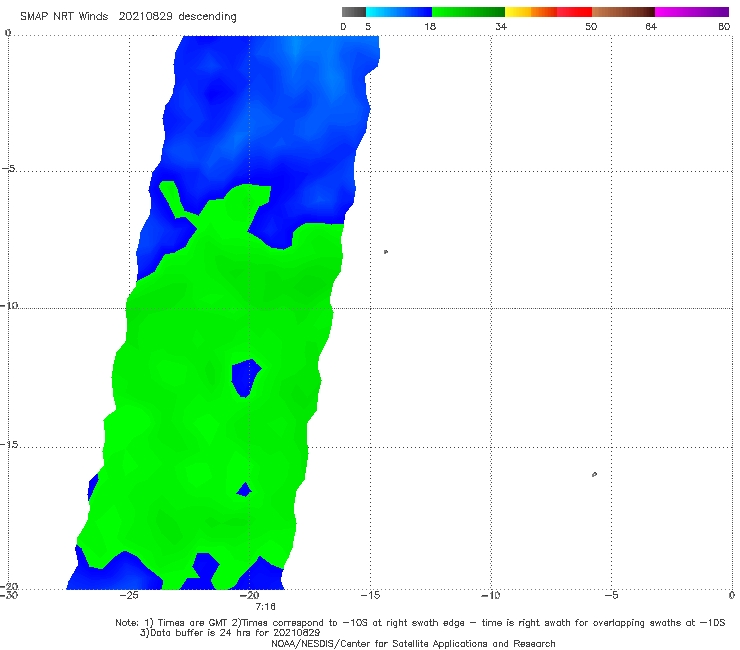Click the colorbar label '64'
The height and width of the screenshot is (650, 740).
(x=651, y=26)
